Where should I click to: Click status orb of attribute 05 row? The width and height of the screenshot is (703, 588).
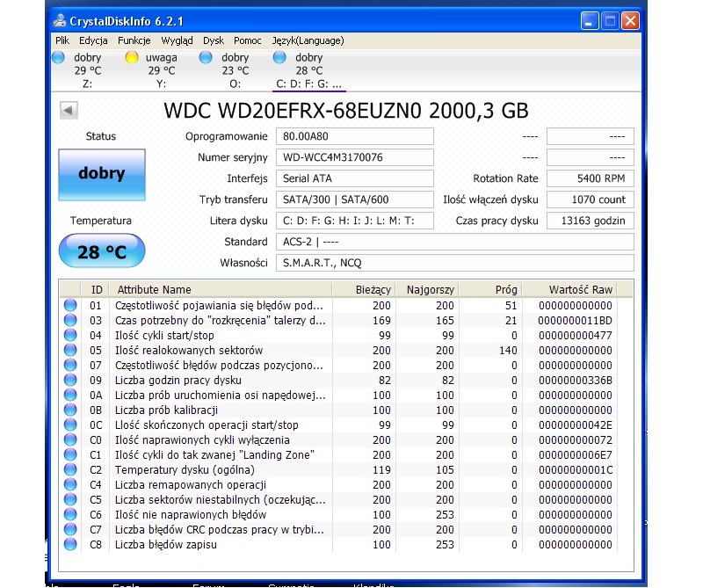coord(70,351)
